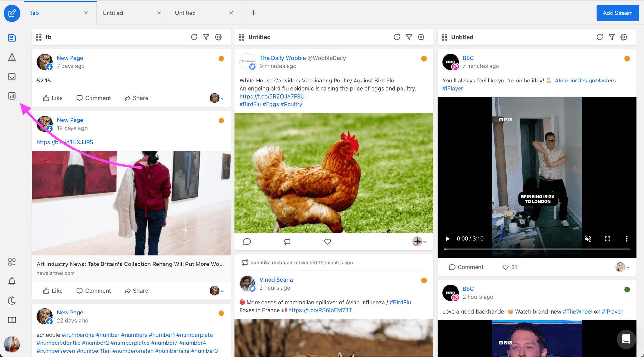
Task: Reply to The Daily Wobble tweet
Action: click(x=247, y=242)
